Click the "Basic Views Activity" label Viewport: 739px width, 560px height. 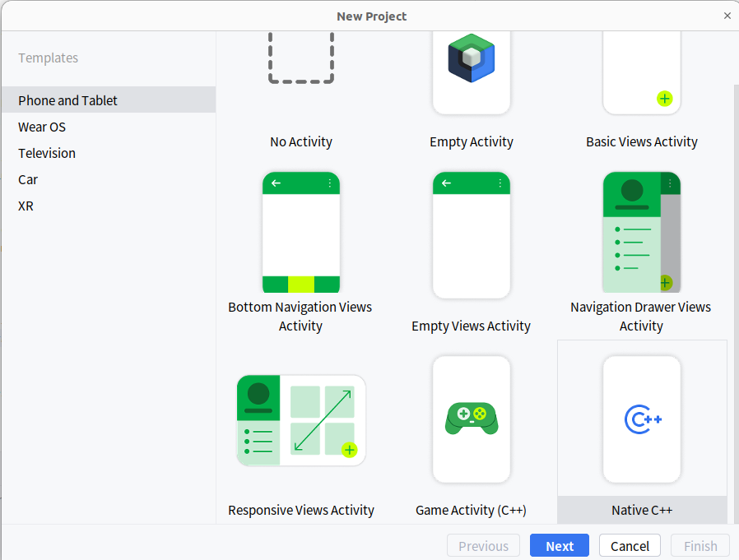[641, 141]
